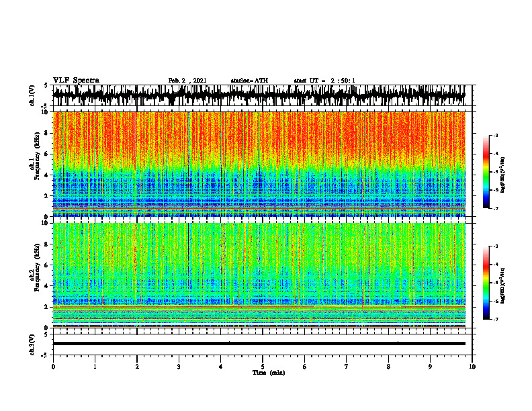Click the "-7" label on ch.2 color bar

click(x=496, y=319)
